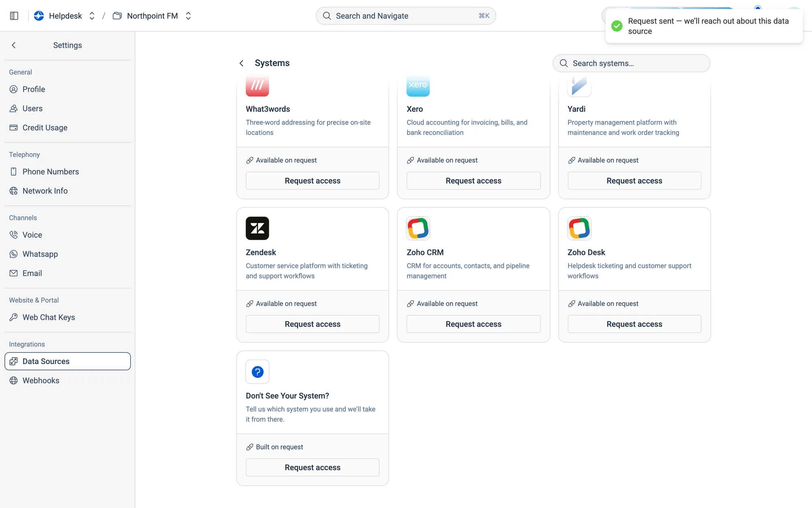Click the 'Built on request' label

click(x=279, y=447)
